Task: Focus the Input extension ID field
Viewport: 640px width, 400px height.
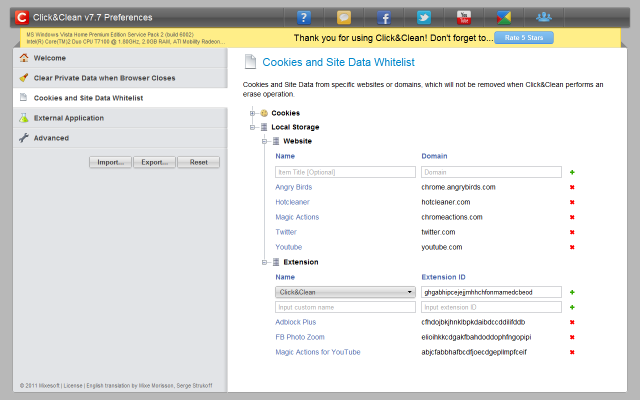Action: click(491, 307)
